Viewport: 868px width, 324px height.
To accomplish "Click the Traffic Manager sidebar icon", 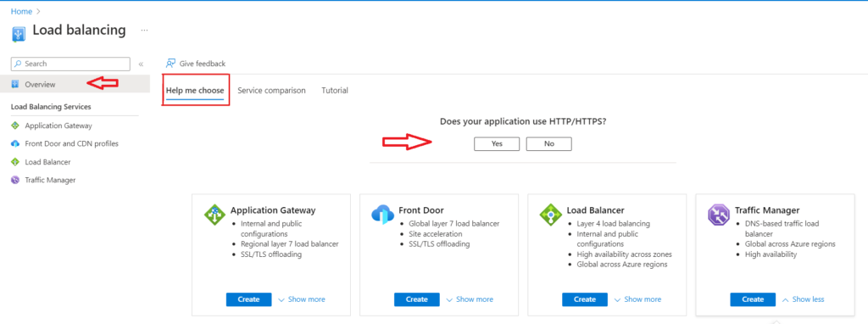I will (15, 180).
